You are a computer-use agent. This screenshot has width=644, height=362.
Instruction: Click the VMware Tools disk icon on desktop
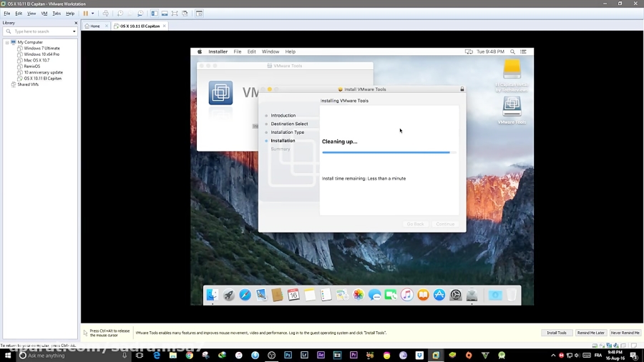(x=512, y=106)
